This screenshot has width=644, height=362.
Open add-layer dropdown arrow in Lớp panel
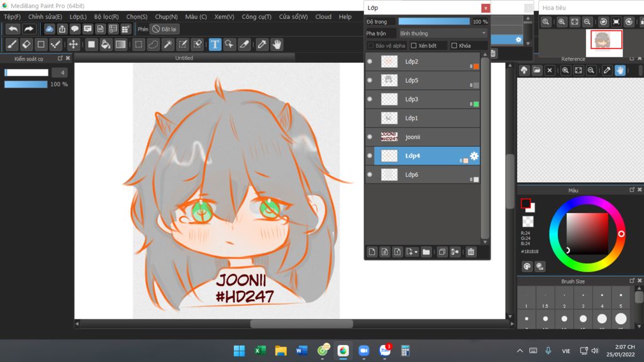coord(416,252)
